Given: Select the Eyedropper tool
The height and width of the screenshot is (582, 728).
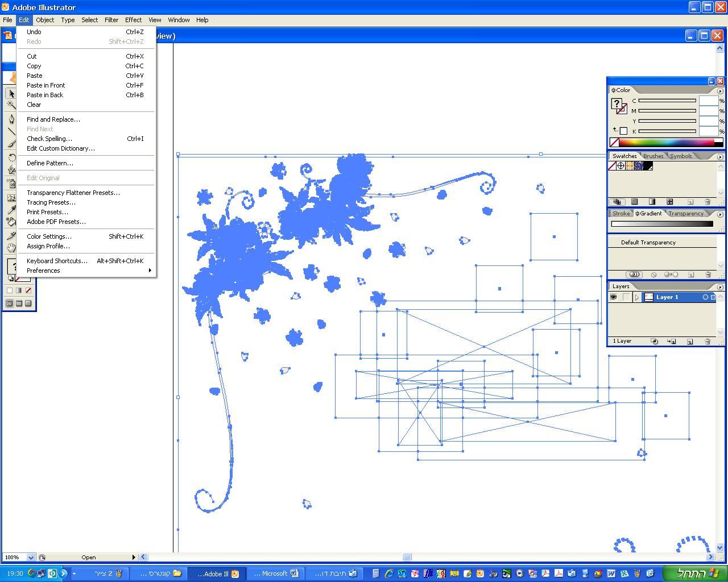Looking at the screenshot, I should click(11, 210).
